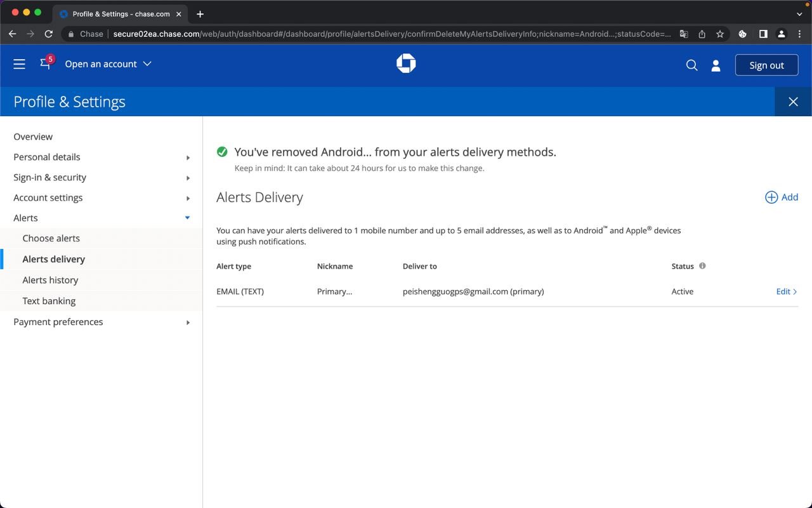Close the Profile & Settings panel
Image resolution: width=812 pixels, height=508 pixels.
click(x=793, y=102)
